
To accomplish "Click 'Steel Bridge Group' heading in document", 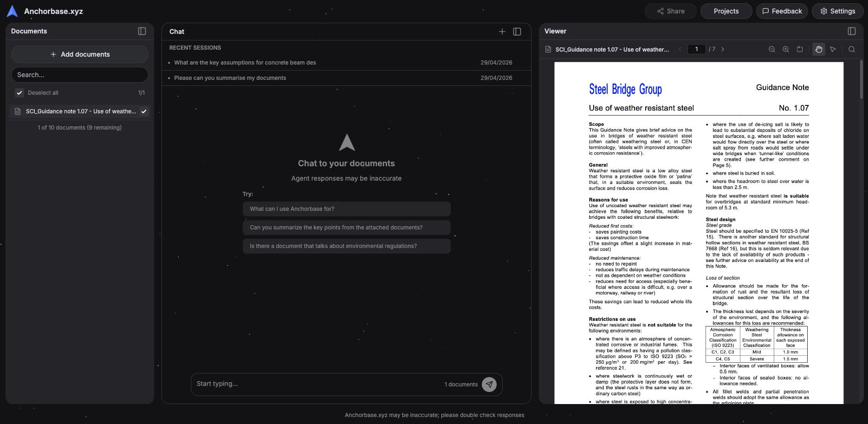I will 625,89.
